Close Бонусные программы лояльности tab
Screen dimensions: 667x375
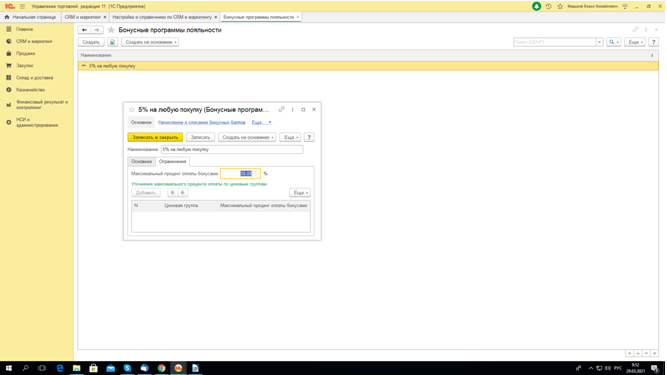tap(298, 17)
